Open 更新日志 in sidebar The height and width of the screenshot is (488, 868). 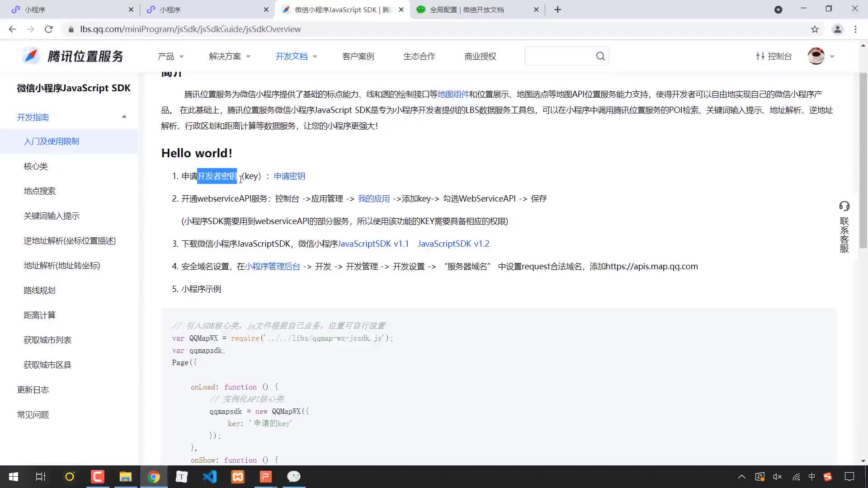pos(33,390)
